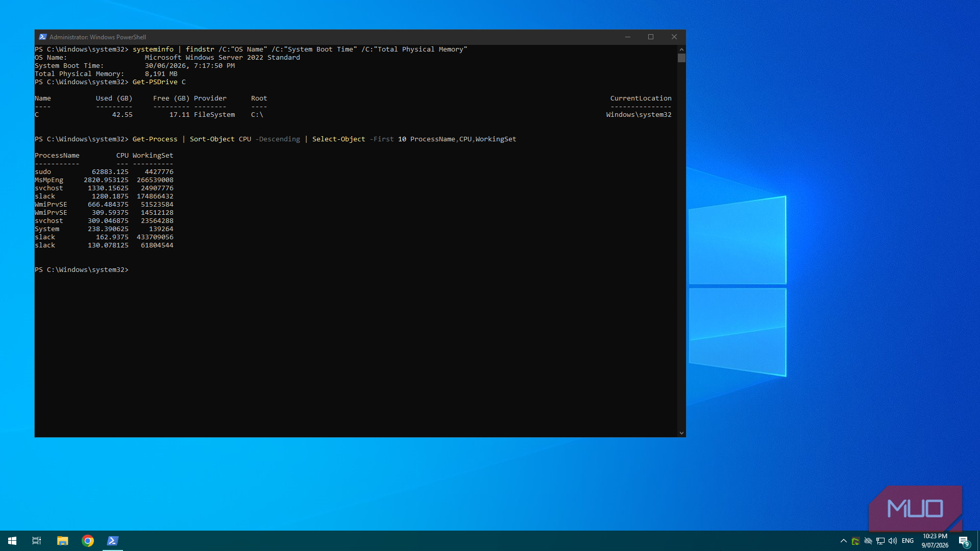The height and width of the screenshot is (551, 980).
Task: Open the Action Center notifications icon
Action: [964, 541]
